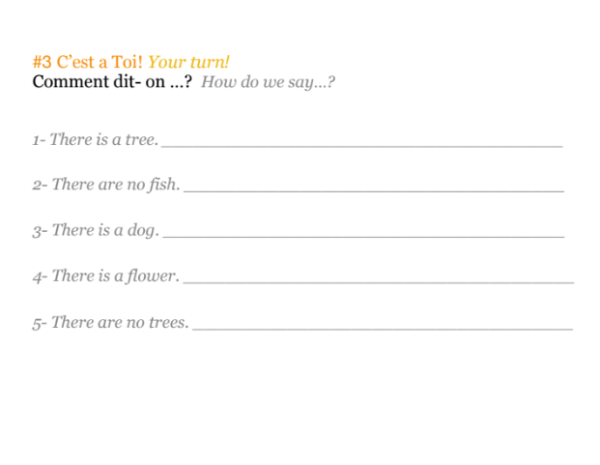Click the answer line after 'There is a tree.'
Image resolution: width=600 pixels, height=465 pixels.
coord(362,146)
